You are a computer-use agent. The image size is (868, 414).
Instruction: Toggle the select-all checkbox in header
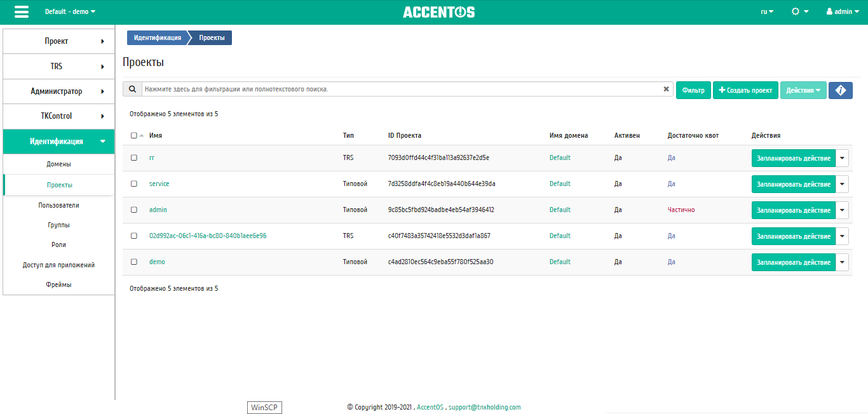(133, 135)
